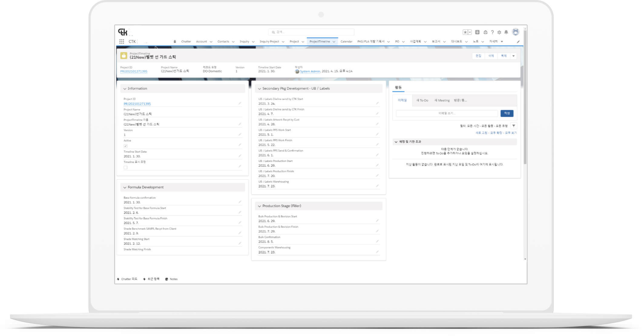Click the global search field

pyautogui.click(x=312, y=32)
